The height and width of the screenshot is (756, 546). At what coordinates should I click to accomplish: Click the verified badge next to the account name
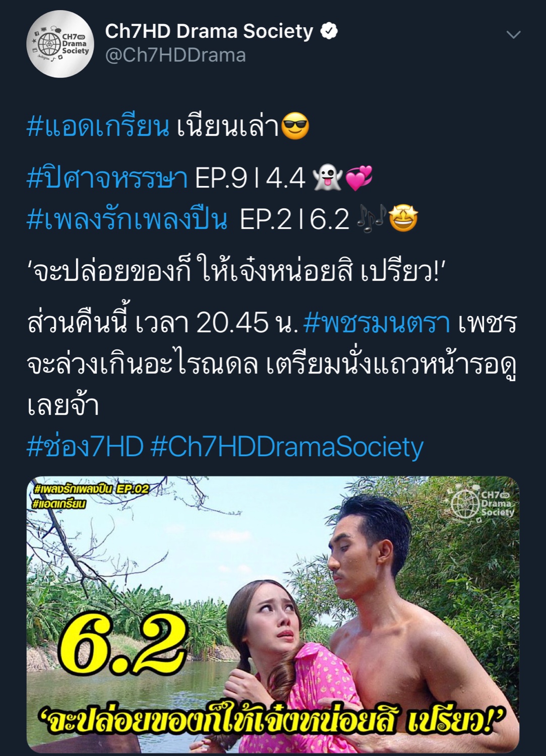[x=329, y=31]
